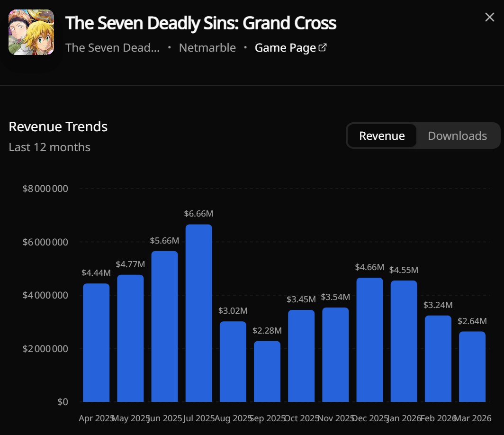Image resolution: width=504 pixels, height=435 pixels.
Task: Click the $4.77M value label
Action: [130, 264]
